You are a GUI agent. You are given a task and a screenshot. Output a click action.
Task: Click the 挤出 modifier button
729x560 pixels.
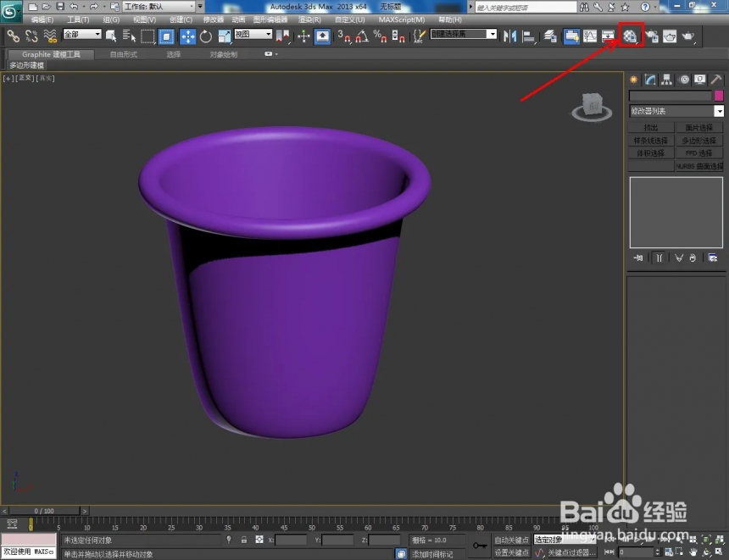point(651,127)
